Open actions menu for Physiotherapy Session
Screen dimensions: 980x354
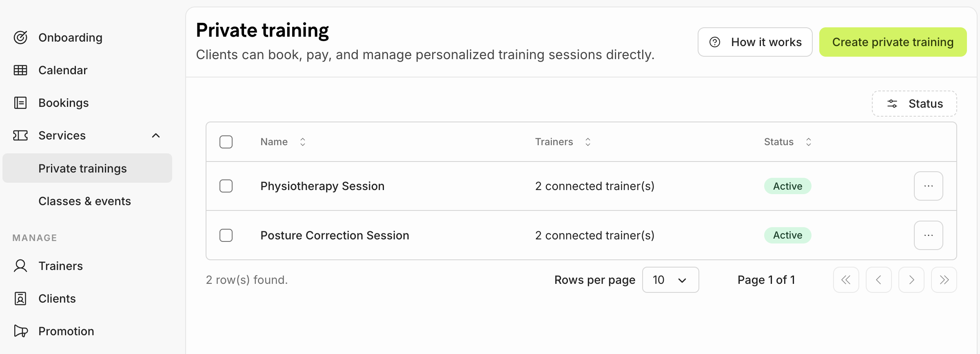click(x=928, y=186)
